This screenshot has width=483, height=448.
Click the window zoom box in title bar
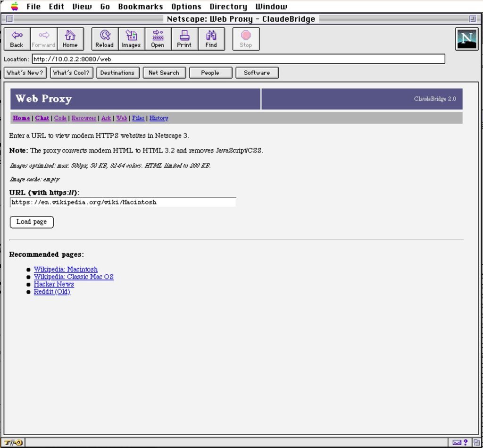[473, 19]
